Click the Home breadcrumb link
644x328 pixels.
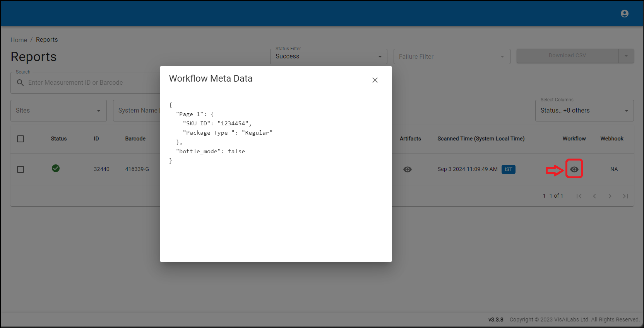(19, 40)
